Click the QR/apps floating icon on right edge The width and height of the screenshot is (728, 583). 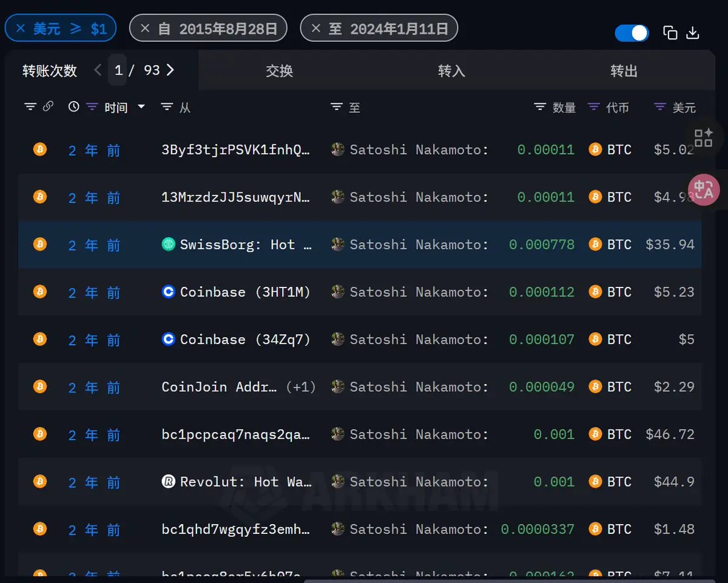point(704,138)
